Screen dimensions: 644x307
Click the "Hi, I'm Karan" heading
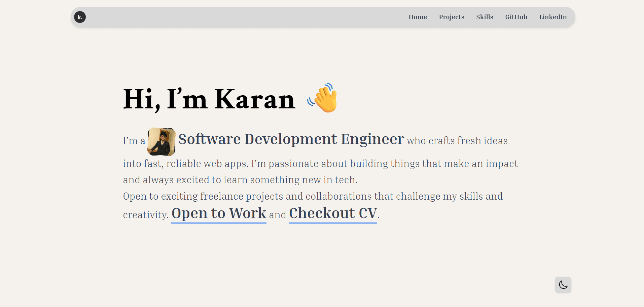[x=209, y=99]
